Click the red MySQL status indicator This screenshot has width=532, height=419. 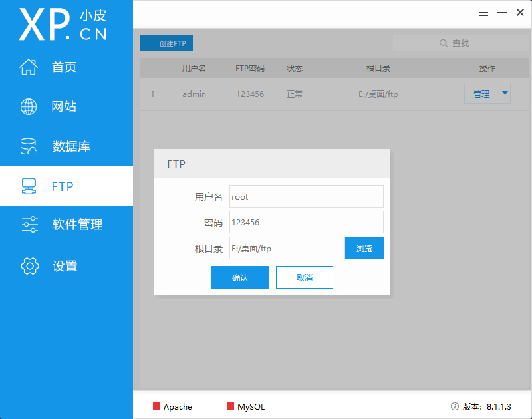230,406
